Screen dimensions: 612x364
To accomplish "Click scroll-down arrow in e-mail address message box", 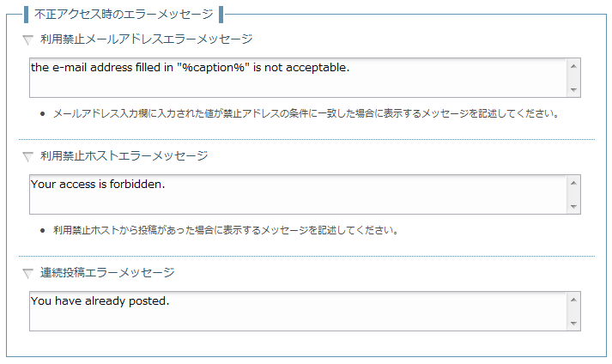I will 573,90.
